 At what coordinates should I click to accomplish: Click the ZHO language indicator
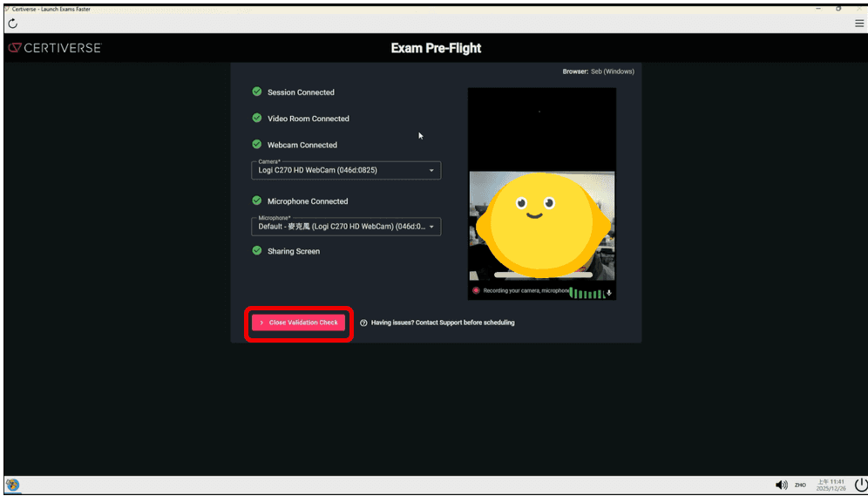[801, 486]
